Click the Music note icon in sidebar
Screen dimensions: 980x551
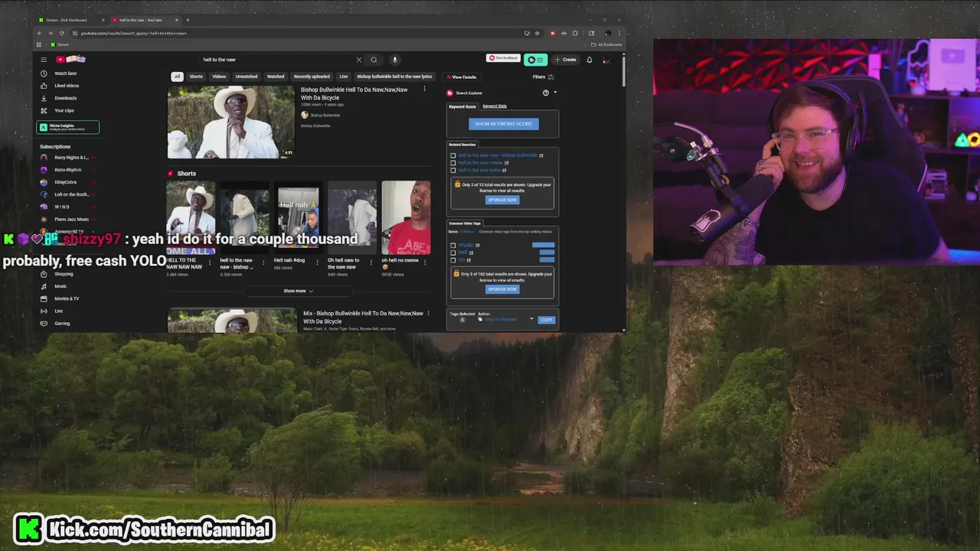pyautogui.click(x=44, y=286)
